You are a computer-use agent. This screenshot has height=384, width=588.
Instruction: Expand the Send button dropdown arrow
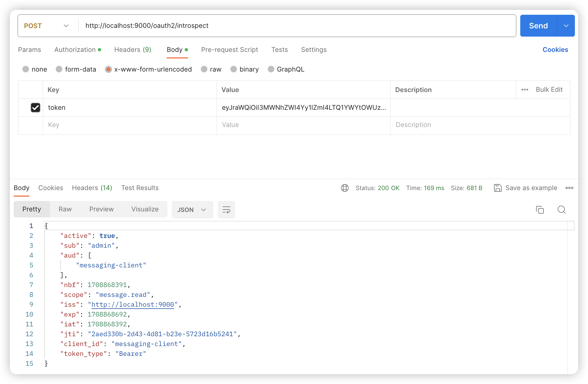(x=566, y=26)
